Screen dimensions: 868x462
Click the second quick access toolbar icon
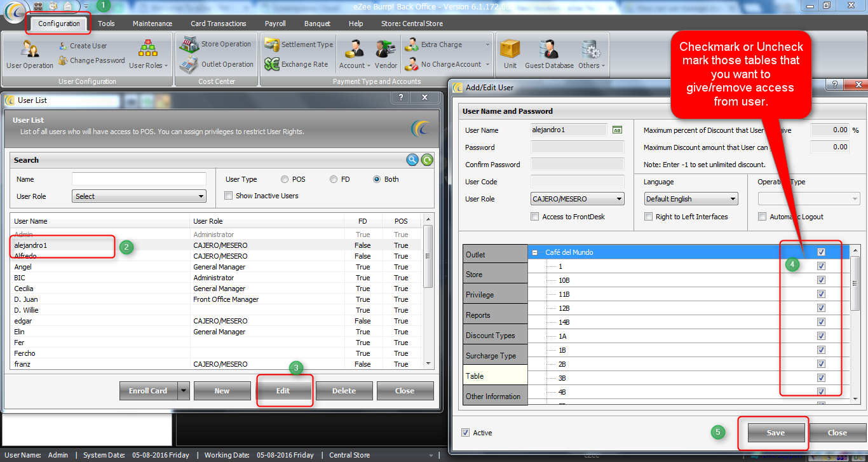click(53, 6)
